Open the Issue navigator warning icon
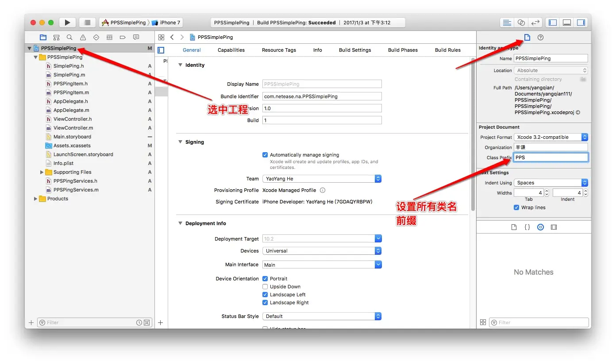 [x=83, y=37]
